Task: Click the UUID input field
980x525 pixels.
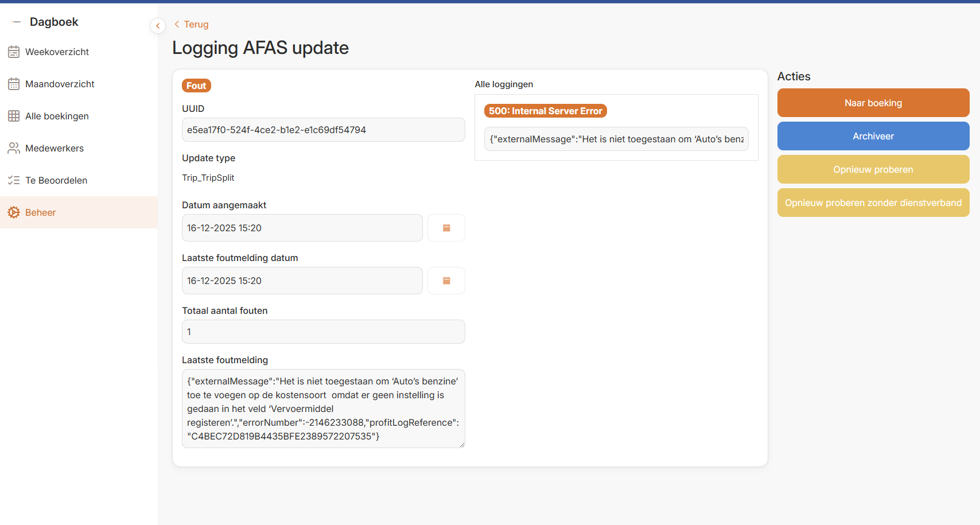Action: pos(323,130)
